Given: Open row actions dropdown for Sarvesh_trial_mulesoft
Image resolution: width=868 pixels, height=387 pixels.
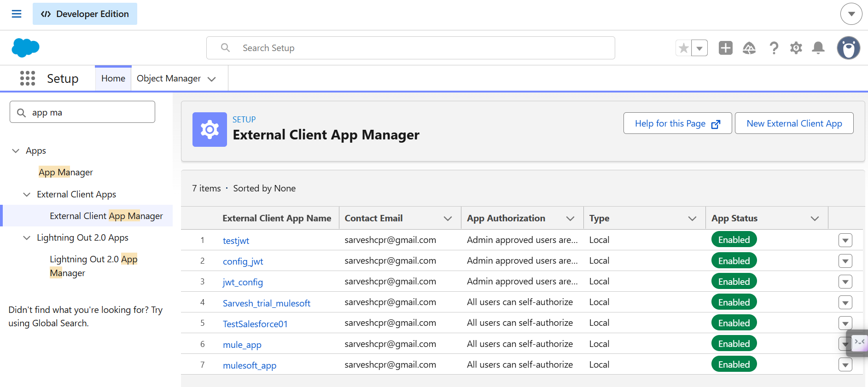Looking at the screenshot, I should click(x=845, y=302).
